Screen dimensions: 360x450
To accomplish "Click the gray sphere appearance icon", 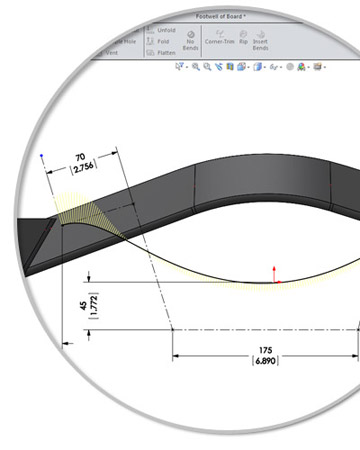I will click(x=290, y=67).
